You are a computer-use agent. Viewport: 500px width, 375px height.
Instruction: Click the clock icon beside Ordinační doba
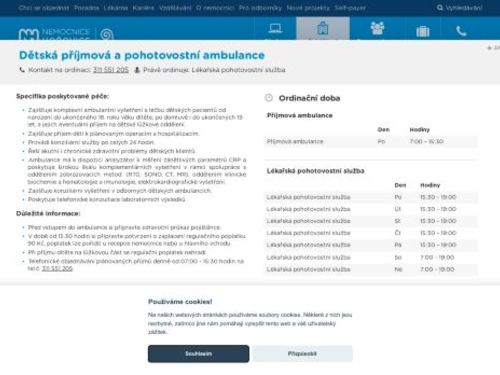coord(269,98)
